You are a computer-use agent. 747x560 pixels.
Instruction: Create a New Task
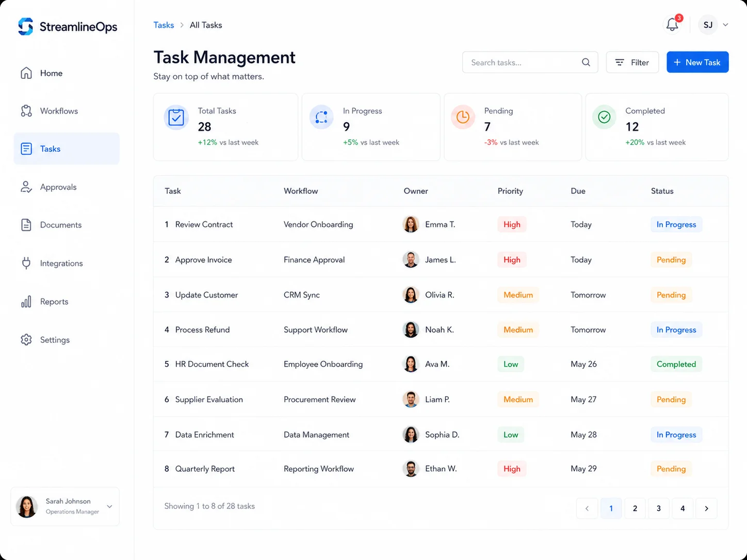[697, 62]
